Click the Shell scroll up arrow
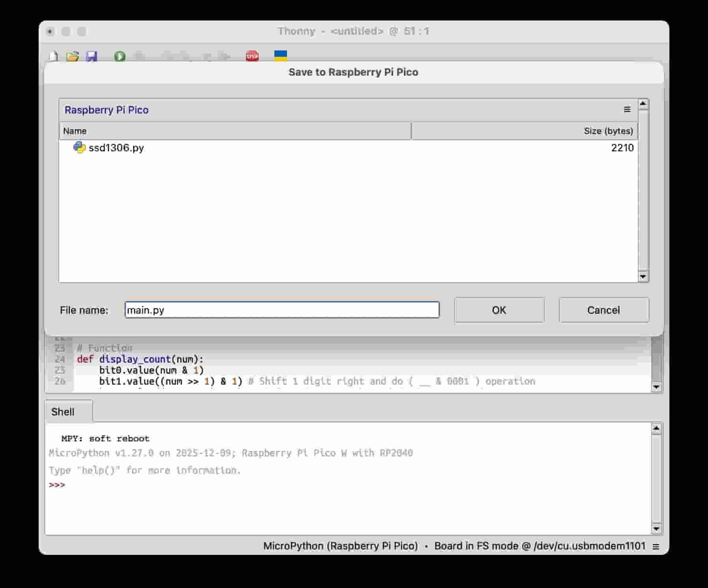This screenshot has height=588, width=708. [656, 428]
